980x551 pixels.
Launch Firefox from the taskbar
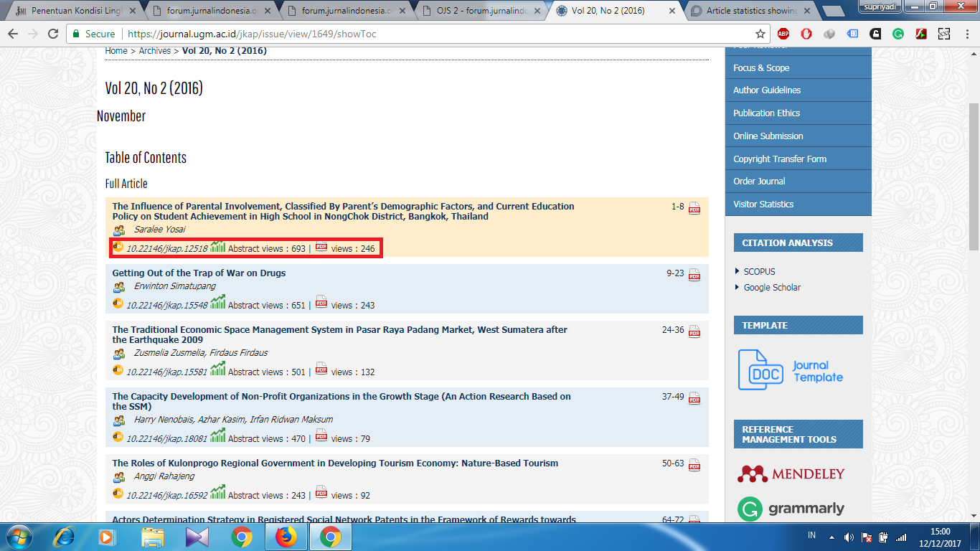(x=286, y=537)
